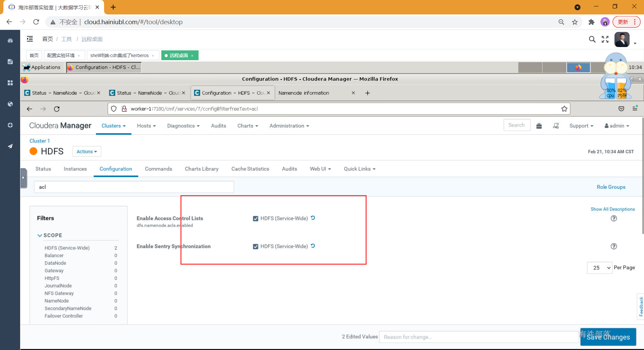Click the site search magnifier icon
The image size is (644, 350).
point(592,39)
